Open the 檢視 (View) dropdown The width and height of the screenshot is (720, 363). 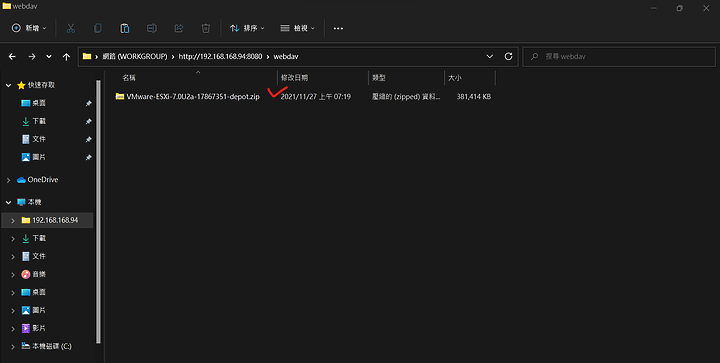[298, 28]
